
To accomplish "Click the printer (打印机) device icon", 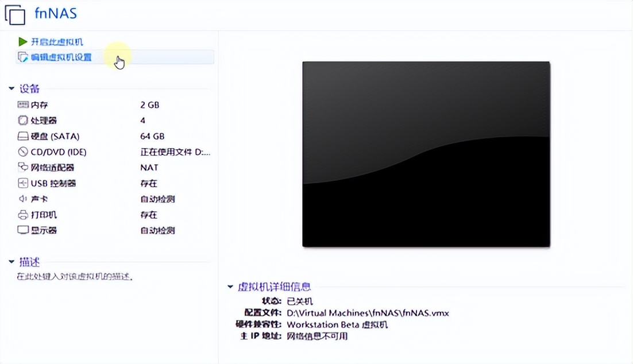I will tap(23, 215).
